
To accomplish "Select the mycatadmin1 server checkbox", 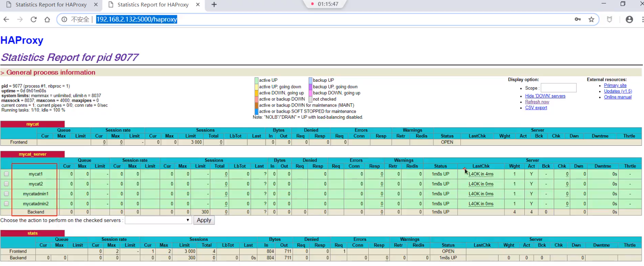I will pyautogui.click(x=6, y=194).
